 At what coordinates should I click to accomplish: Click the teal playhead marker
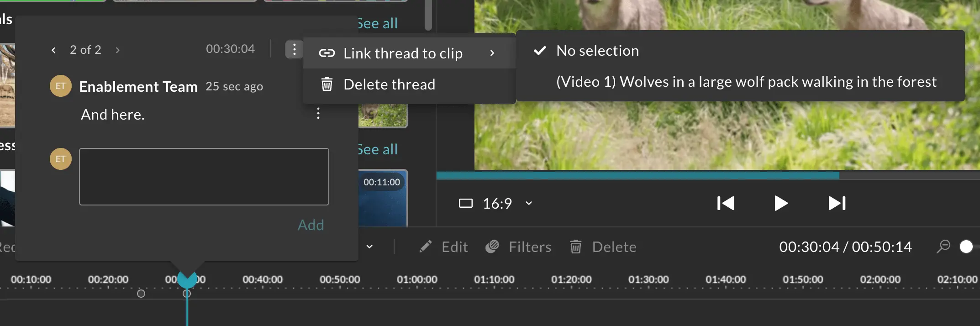point(187,279)
